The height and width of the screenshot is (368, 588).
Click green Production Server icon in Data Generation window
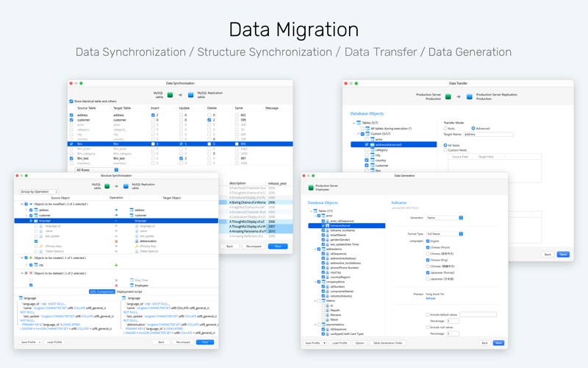[x=310, y=188]
